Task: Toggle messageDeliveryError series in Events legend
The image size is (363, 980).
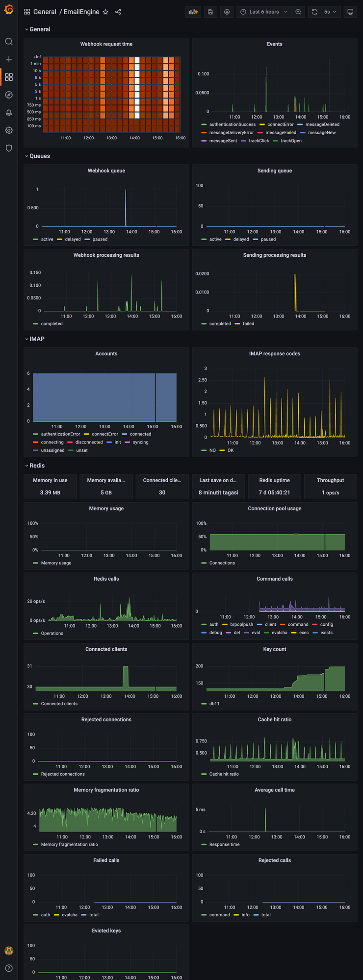Action: (x=232, y=133)
